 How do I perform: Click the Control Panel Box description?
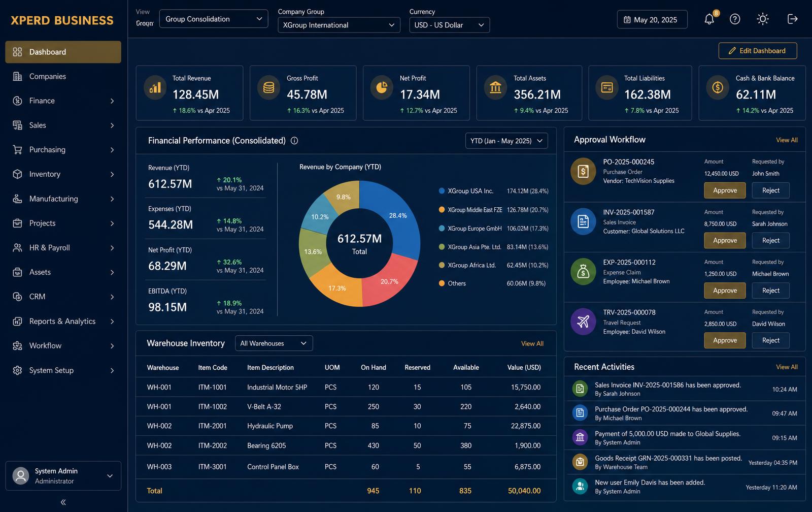click(x=273, y=467)
